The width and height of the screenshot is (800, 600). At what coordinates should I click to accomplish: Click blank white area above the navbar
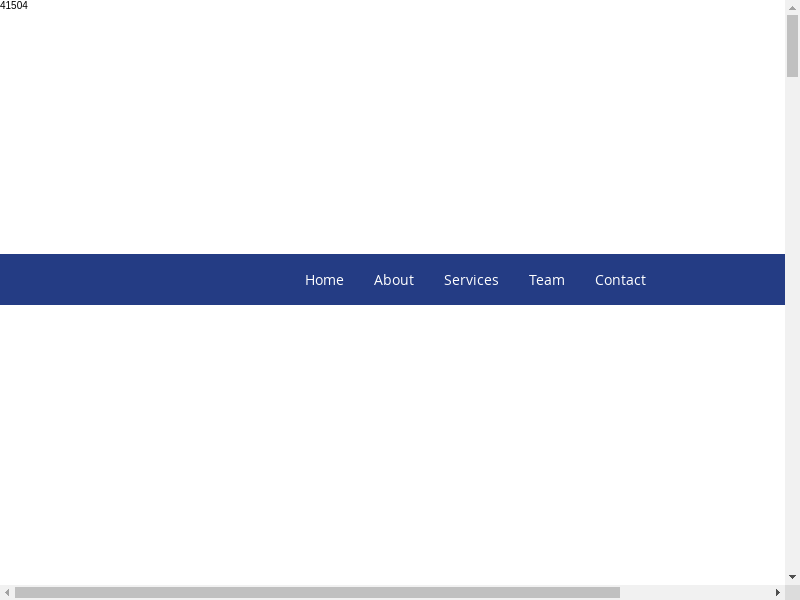(400, 130)
